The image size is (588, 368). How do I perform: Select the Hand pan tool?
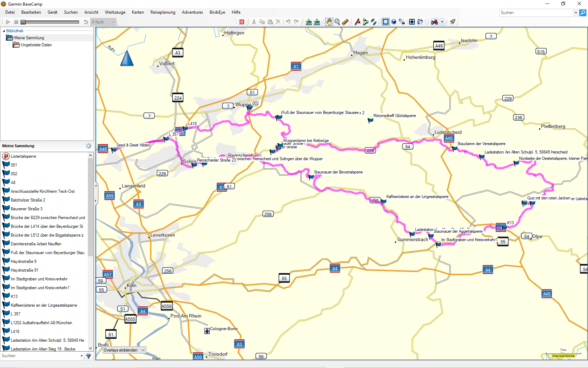point(329,22)
